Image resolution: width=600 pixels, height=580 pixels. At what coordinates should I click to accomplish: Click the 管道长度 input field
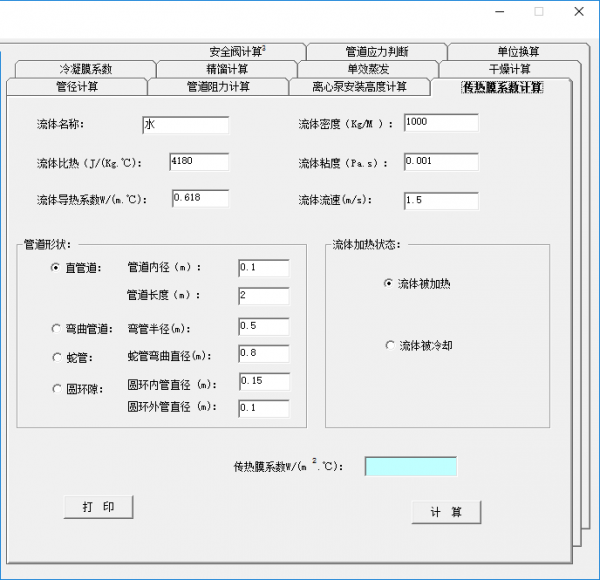(264, 296)
